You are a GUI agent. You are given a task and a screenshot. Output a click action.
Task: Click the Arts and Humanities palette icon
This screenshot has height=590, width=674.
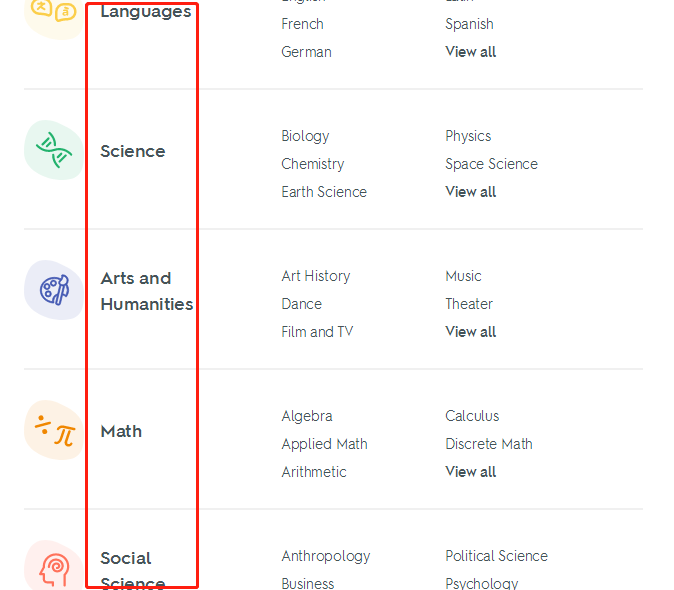[x=54, y=290]
